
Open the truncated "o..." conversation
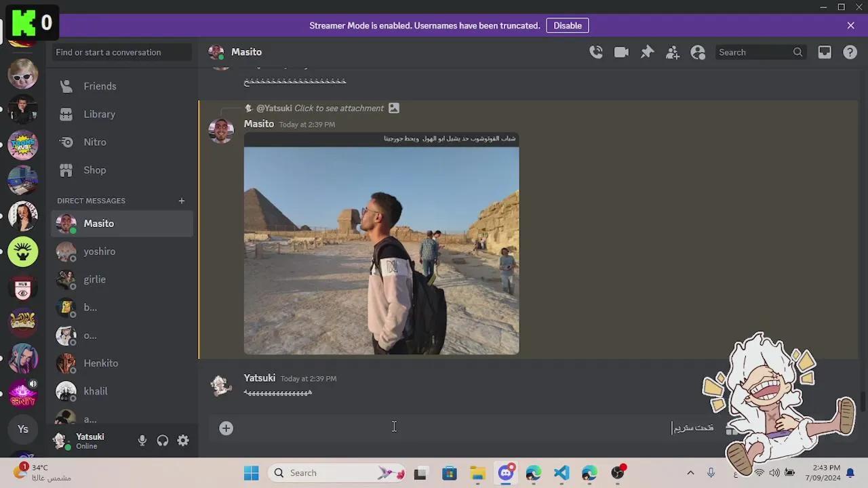click(122, 335)
